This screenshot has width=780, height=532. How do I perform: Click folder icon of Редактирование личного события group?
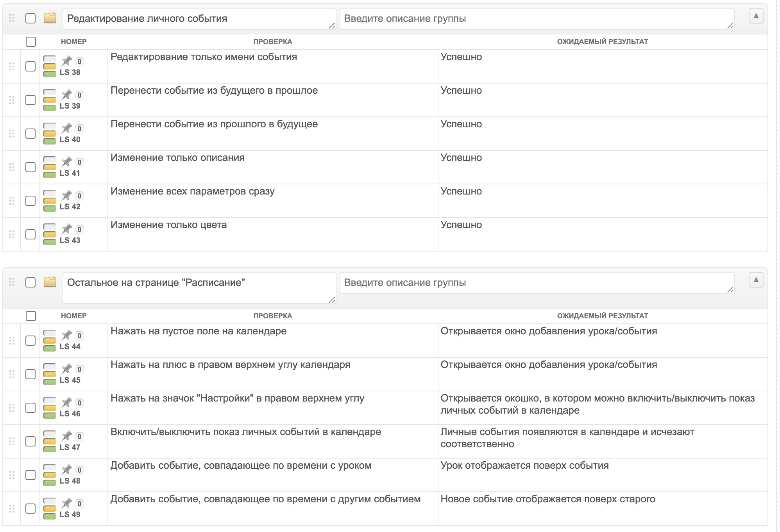50,18
